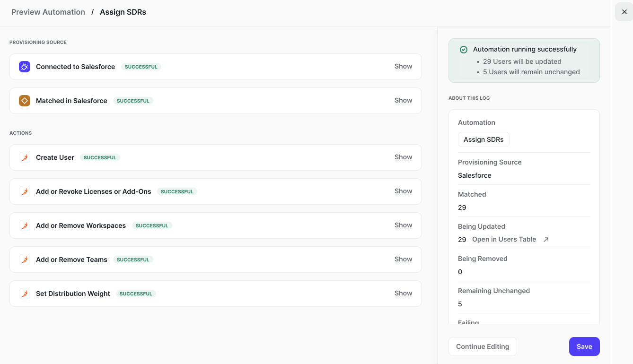The height and width of the screenshot is (364, 633).
Task: Expand Matched in Salesforce step details
Action: pyautogui.click(x=403, y=101)
